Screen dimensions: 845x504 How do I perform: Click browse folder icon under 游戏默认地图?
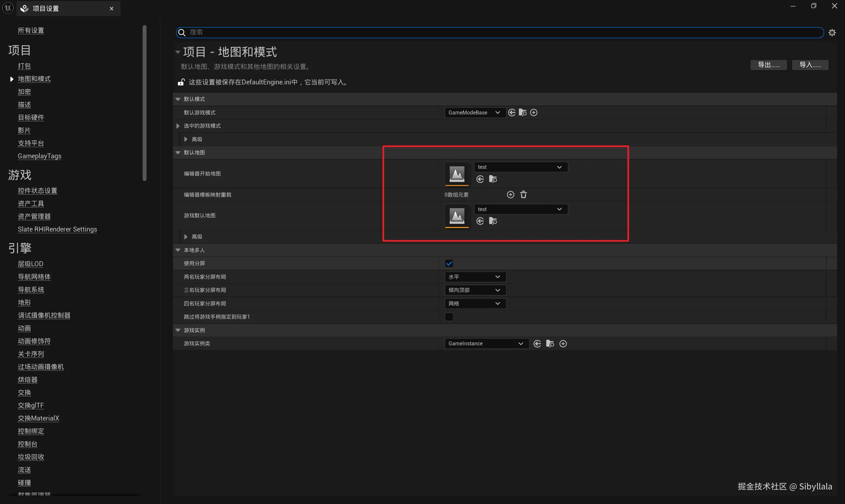coord(493,221)
